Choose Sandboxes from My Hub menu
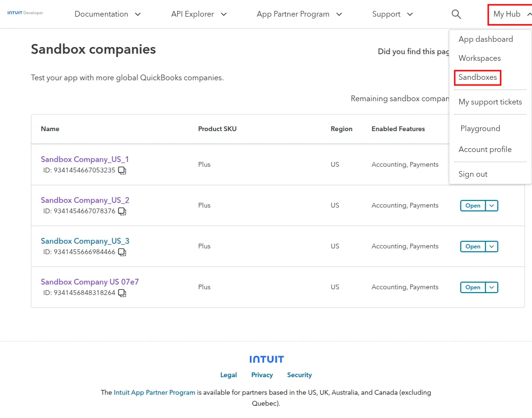This screenshot has height=418, width=532. pos(477,77)
